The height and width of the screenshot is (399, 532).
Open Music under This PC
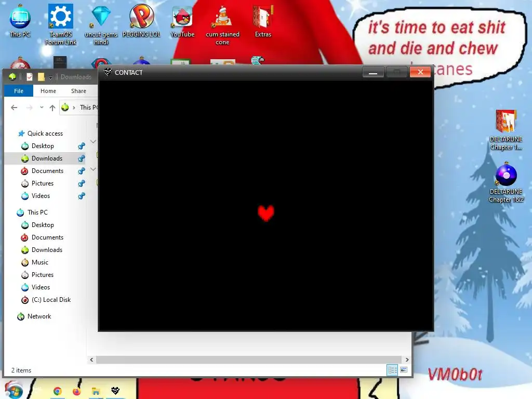click(39, 262)
